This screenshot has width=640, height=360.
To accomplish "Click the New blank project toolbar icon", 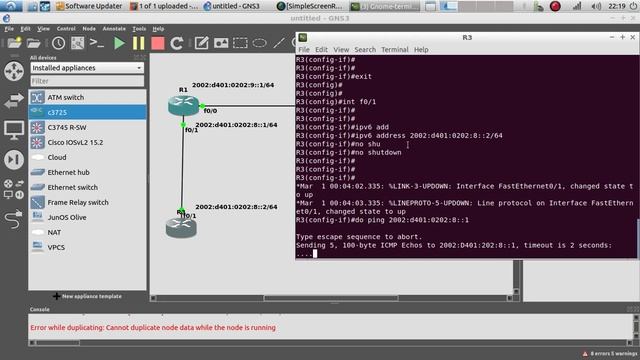I will 14,42.
